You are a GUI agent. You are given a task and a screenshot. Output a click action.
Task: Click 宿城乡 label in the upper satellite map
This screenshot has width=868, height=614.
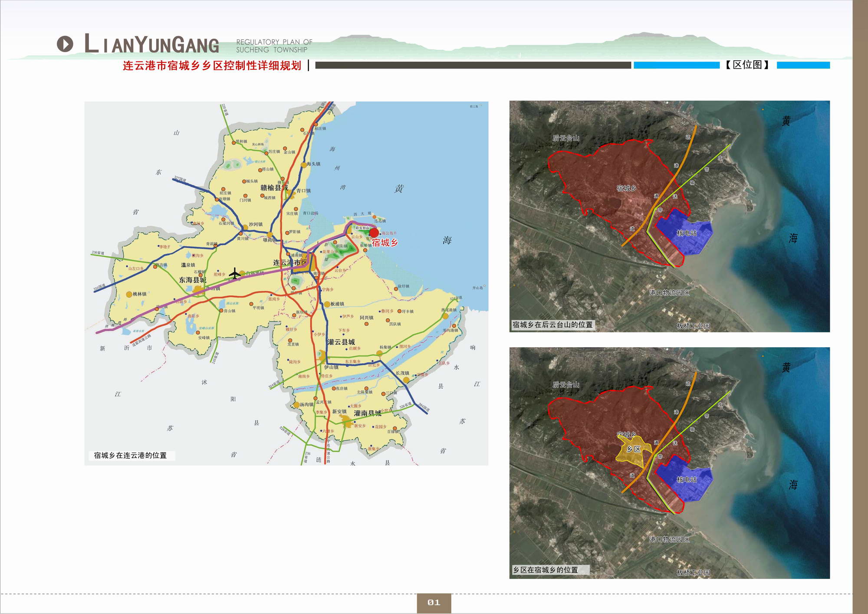click(x=626, y=188)
